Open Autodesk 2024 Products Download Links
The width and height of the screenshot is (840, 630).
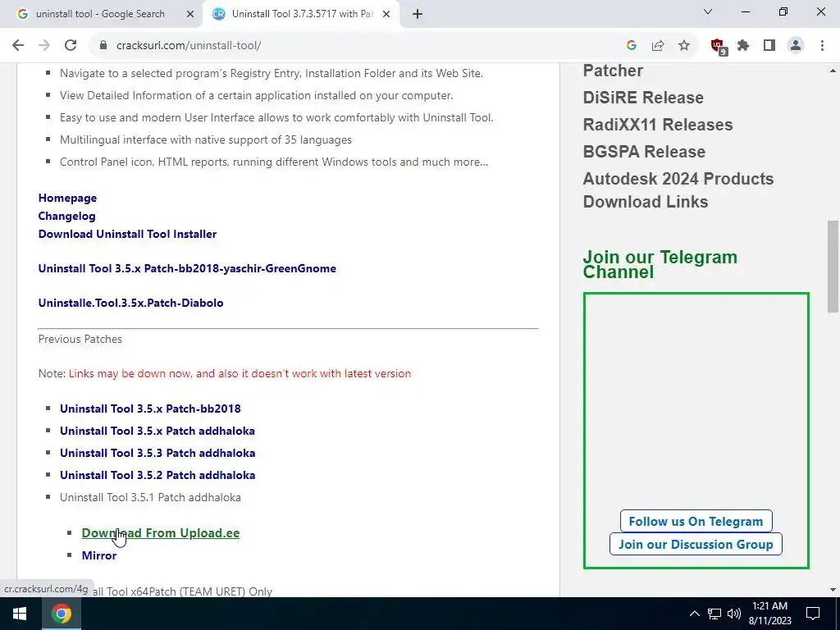(x=678, y=190)
